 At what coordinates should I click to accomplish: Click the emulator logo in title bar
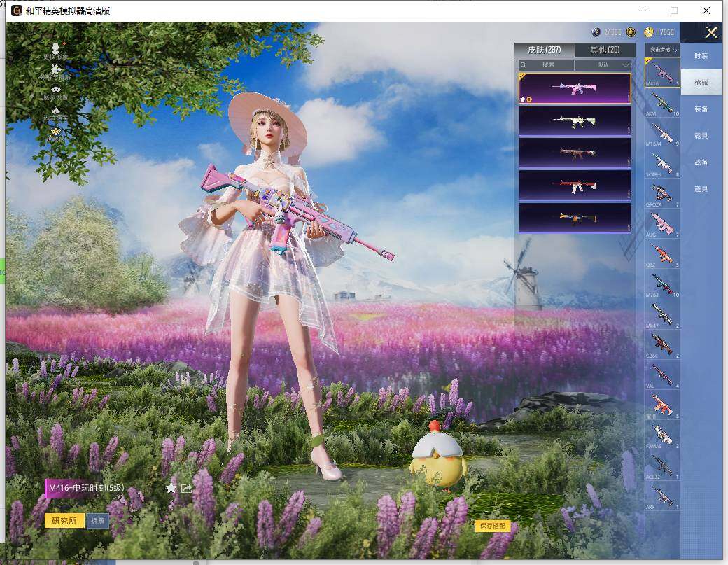coord(17,11)
